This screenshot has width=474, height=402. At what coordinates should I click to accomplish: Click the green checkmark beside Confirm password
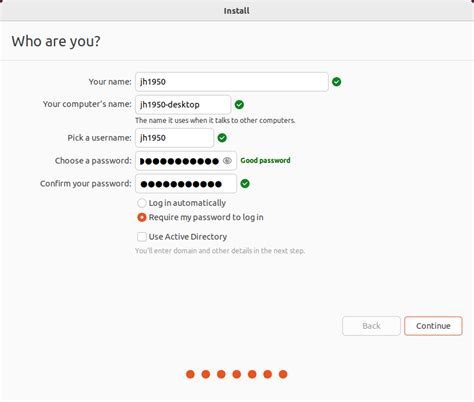245,183
